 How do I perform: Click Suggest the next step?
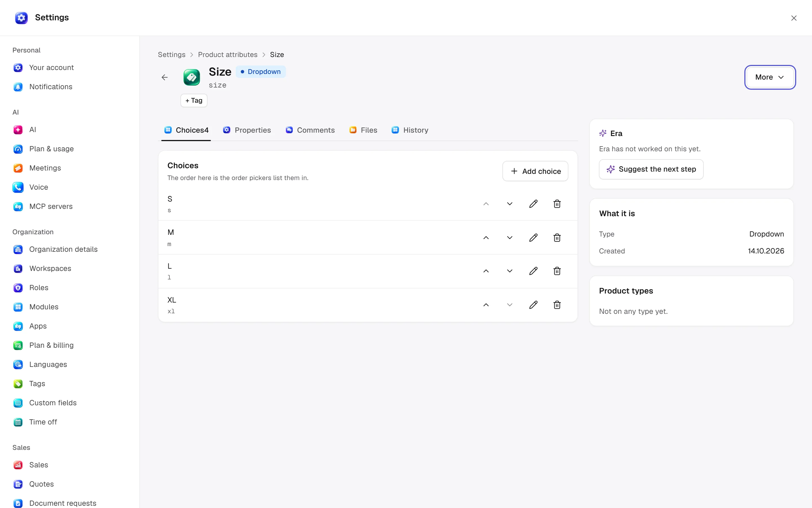click(x=651, y=169)
